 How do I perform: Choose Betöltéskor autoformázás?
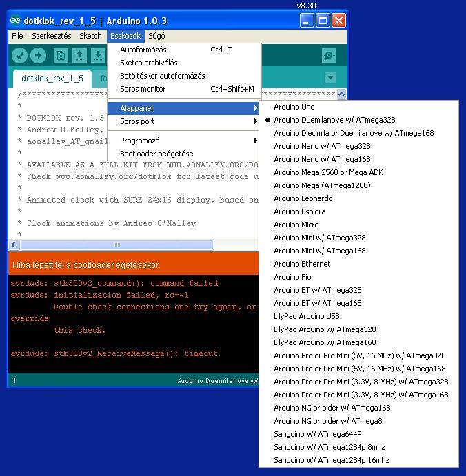[x=184, y=76]
